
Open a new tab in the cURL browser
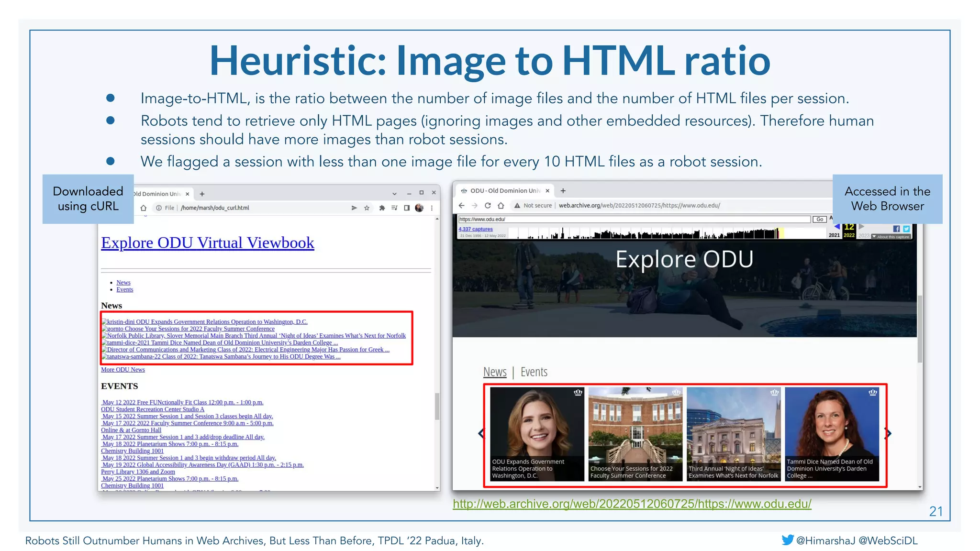pyautogui.click(x=202, y=194)
